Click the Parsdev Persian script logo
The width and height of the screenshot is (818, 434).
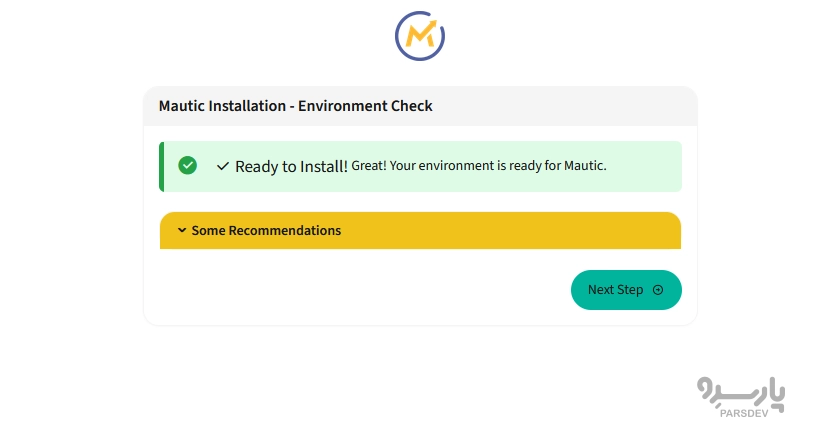click(741, 392)
